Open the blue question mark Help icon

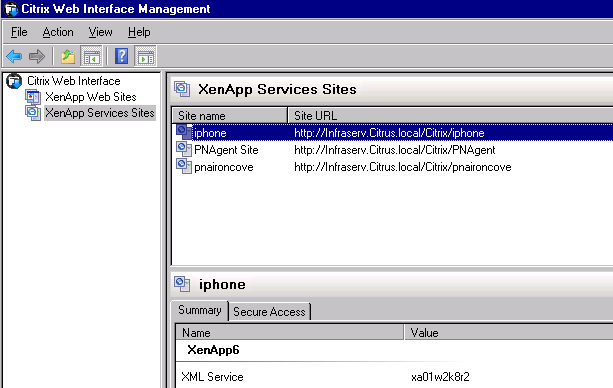122,56
